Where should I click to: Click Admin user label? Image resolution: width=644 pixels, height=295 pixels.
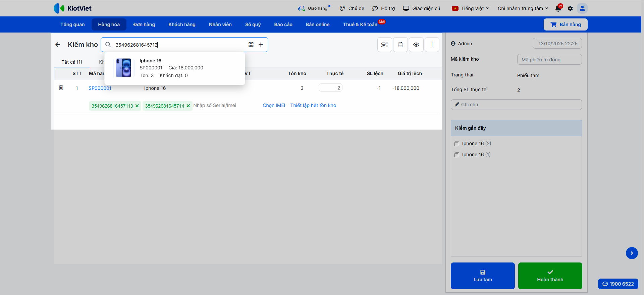(x=462, y=44)
